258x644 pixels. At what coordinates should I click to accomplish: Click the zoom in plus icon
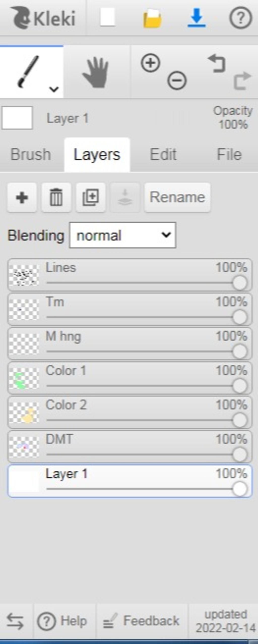pyautogui.click(x=150, y=63)
